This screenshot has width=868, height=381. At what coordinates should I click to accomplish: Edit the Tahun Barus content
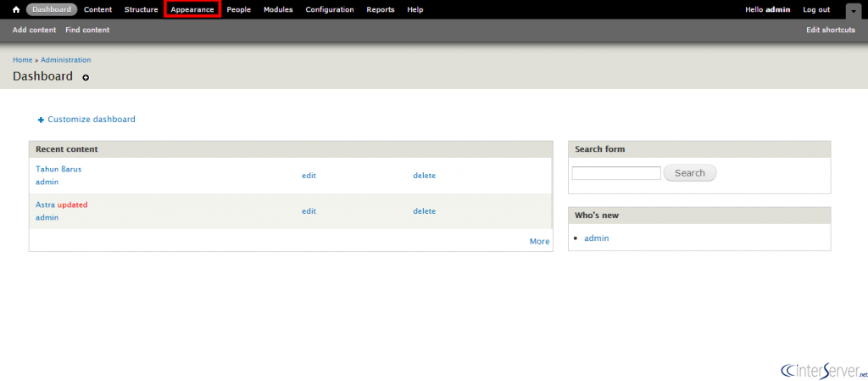coord(309,176)
